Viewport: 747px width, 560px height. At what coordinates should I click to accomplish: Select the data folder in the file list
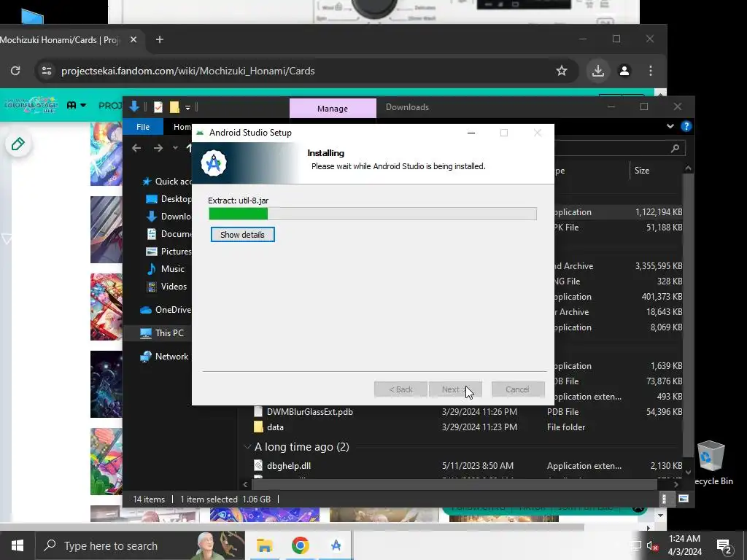pos(275,427)
